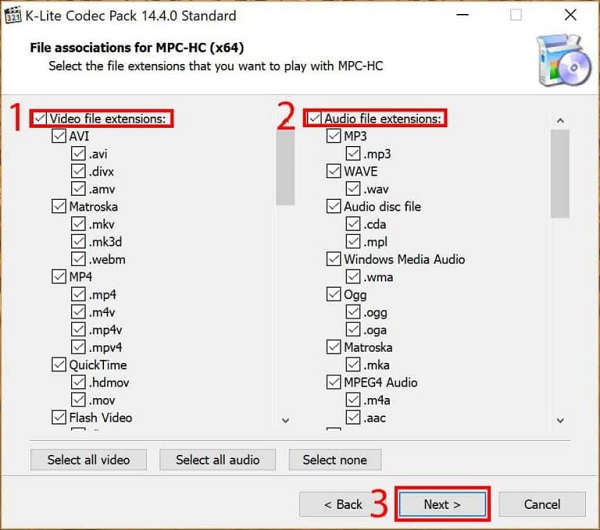Uncheck the .mpv4 extension checkbox
The image size is (600, 530).
tap(78, 347)
